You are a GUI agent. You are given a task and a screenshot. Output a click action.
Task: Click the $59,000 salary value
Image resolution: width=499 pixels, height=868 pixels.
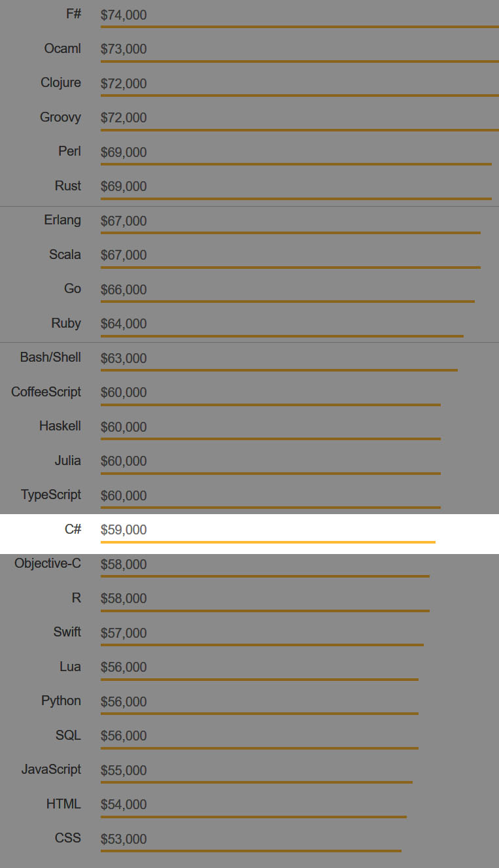click(124, 530)
